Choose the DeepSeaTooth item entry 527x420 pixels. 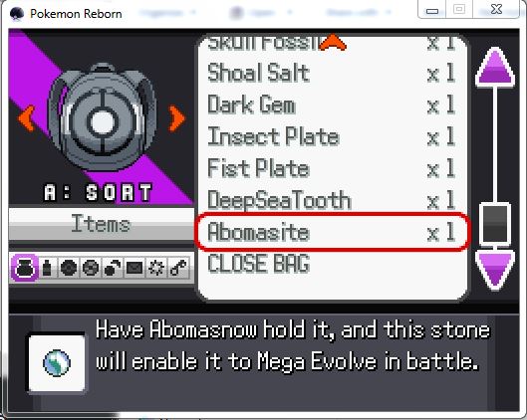coord(332,200)
